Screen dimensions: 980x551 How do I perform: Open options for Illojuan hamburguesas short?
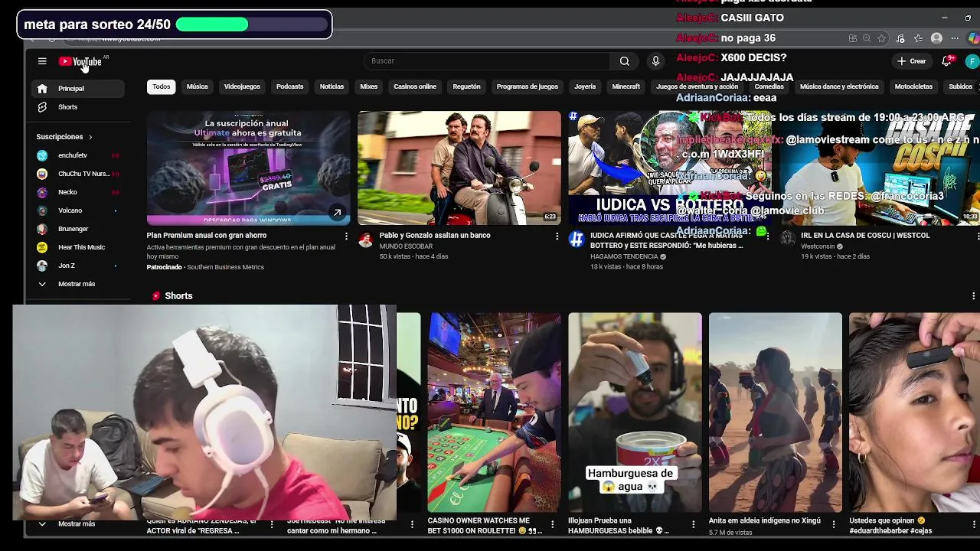tap(693, 524)
